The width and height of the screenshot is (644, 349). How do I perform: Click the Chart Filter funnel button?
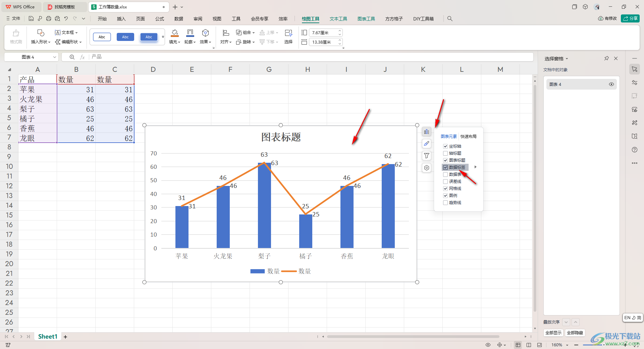tap(427, 156)
